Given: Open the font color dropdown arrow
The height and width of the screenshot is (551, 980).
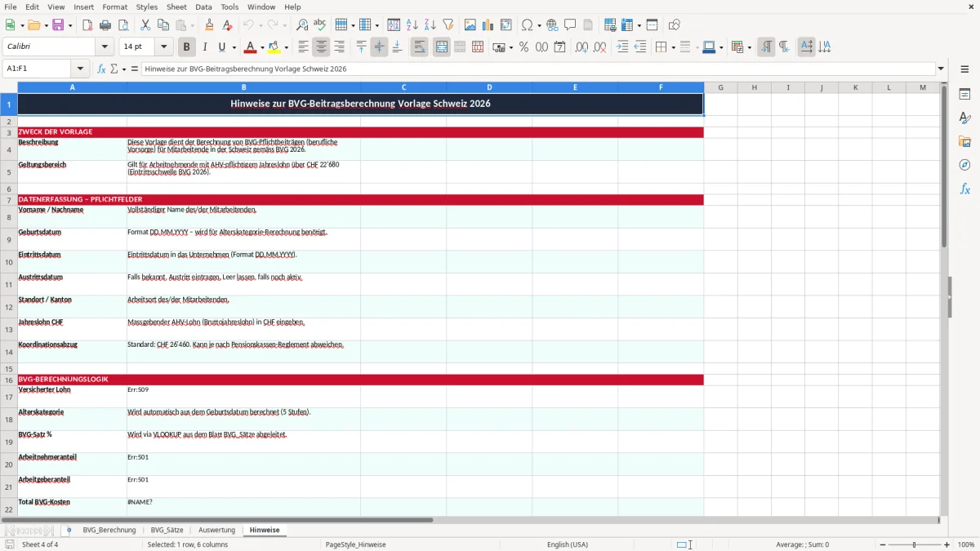Looking at the screenshot, I should [x=261, y=47].
